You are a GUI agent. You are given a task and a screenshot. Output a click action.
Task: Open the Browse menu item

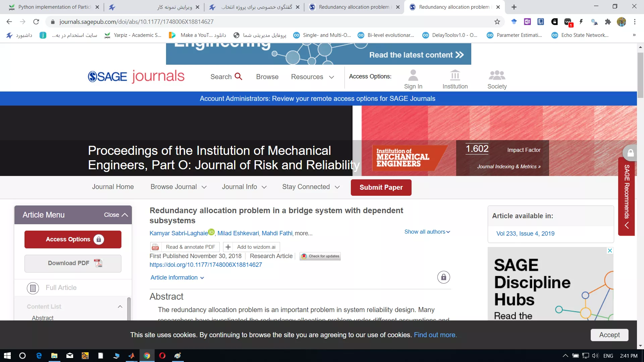click(x=267, y=77)
